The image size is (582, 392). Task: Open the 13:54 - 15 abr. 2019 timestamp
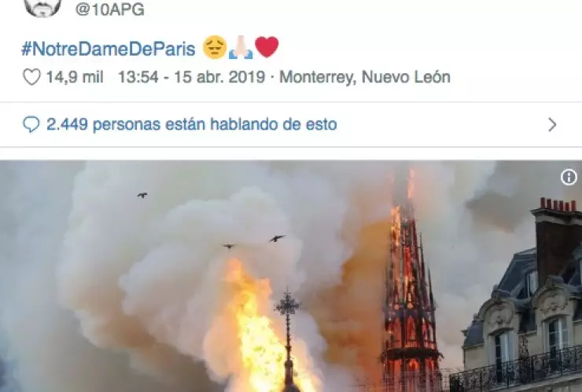(x=192, y=77)
